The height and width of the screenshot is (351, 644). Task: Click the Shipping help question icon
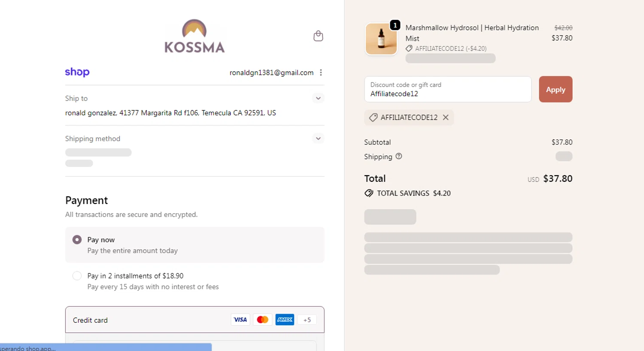[x=399, y=156]
